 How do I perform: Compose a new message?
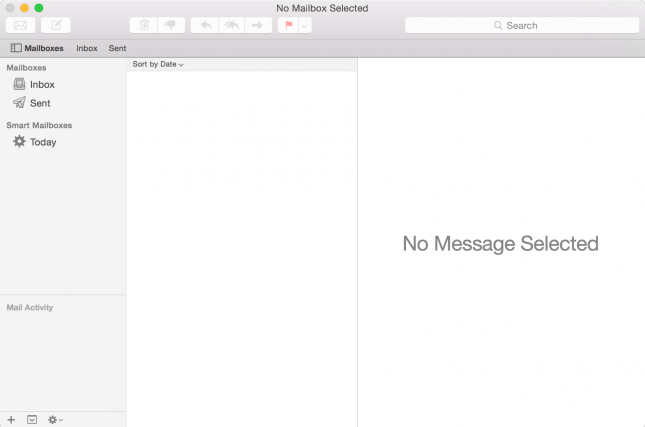pos(56,26)
